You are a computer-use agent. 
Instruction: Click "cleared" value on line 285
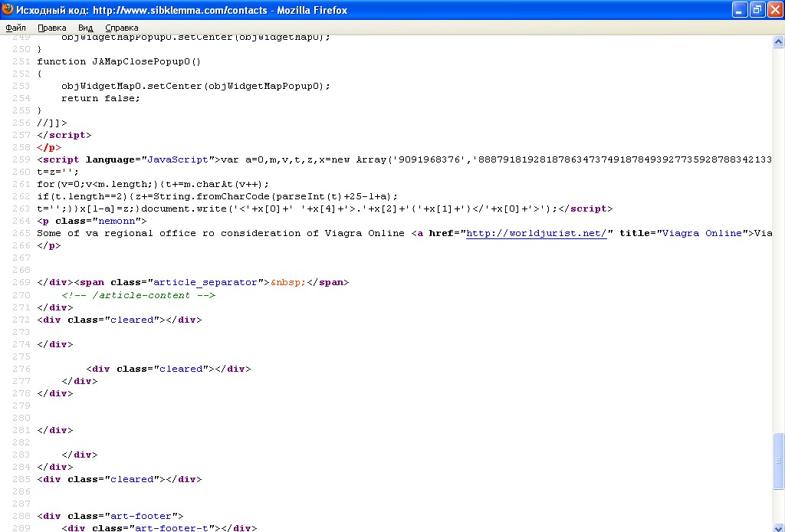pyautogui.click(x=132, y=479)
